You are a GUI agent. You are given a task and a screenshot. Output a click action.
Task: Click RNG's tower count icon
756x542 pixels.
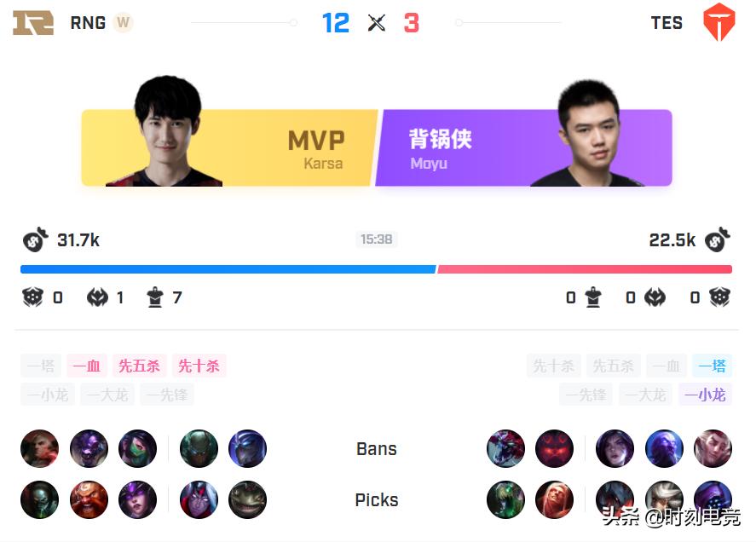tap(155, 297)
